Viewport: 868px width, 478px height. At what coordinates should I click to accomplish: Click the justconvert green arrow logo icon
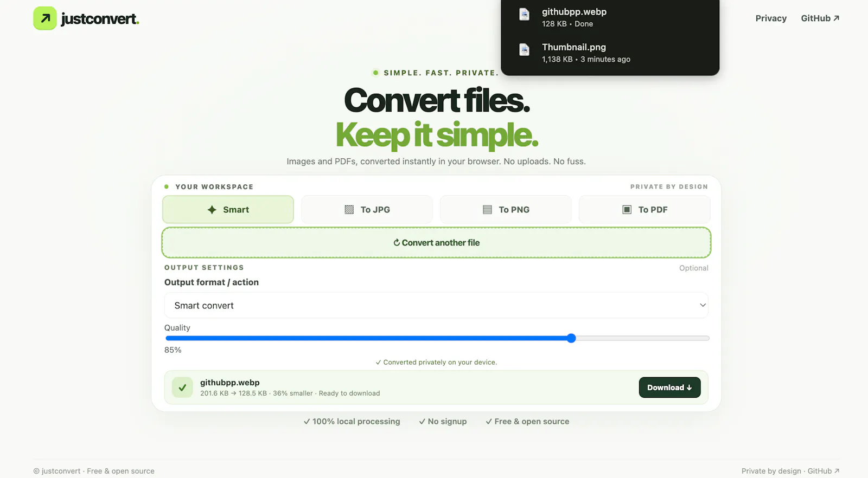coord(45,18)
